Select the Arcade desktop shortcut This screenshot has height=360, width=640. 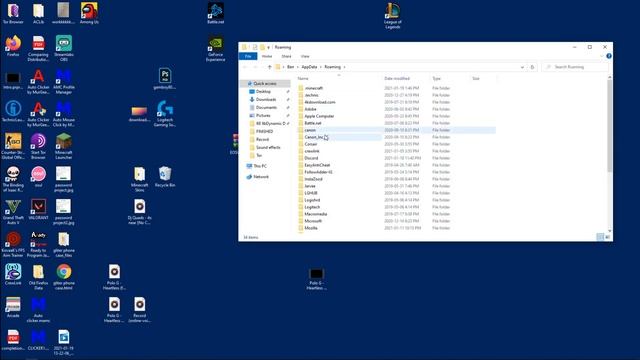pos(13,307)
